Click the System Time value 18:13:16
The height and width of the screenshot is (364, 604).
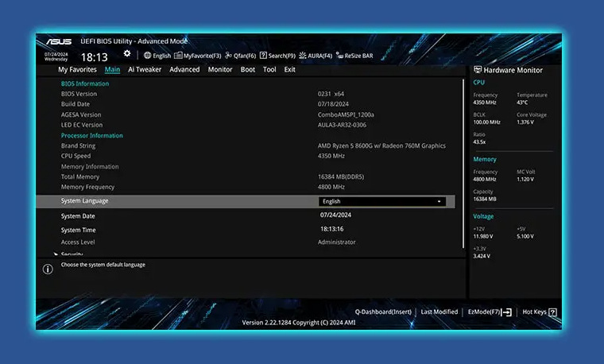click(x=331, y=229)
